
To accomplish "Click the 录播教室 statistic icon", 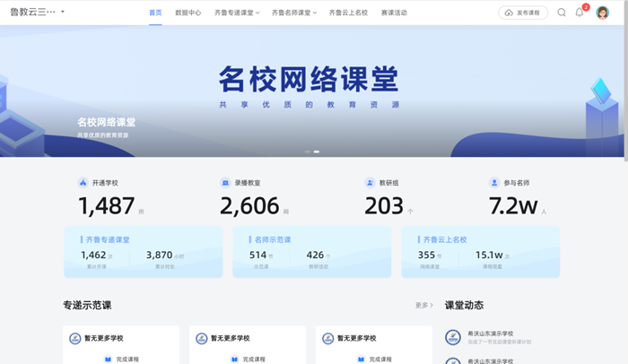I will coord(225,183).
